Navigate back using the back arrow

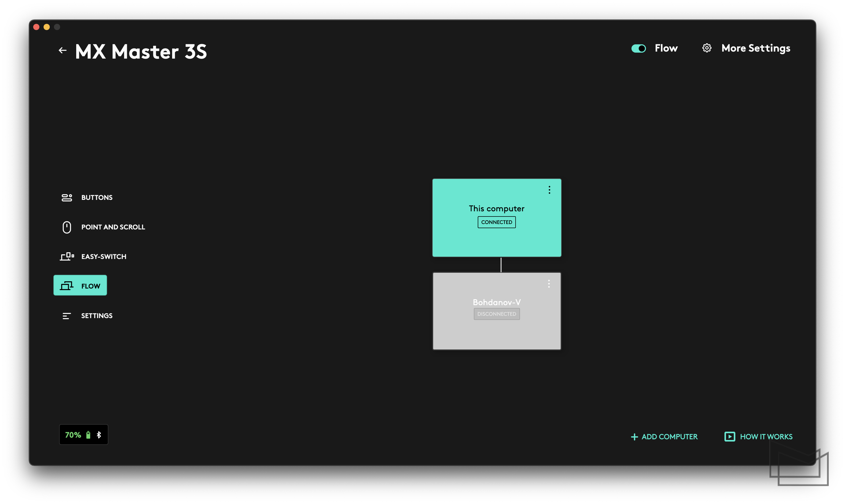click(x=62, y=50)
